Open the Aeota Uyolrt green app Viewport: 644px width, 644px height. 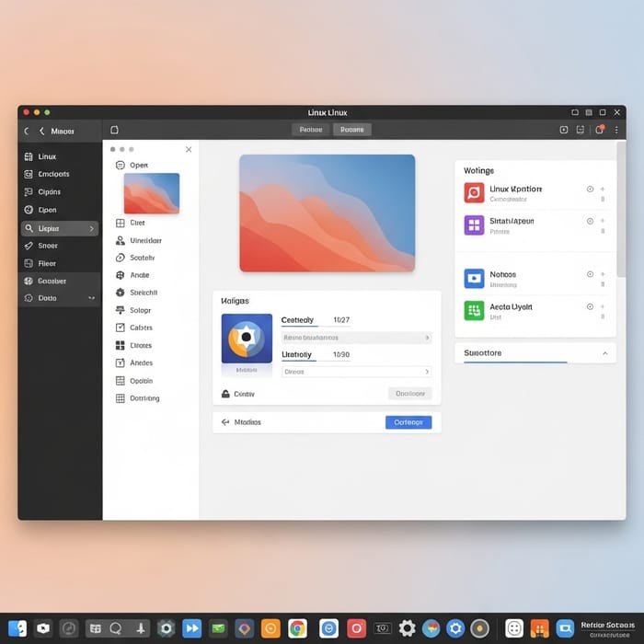[474, 311]
